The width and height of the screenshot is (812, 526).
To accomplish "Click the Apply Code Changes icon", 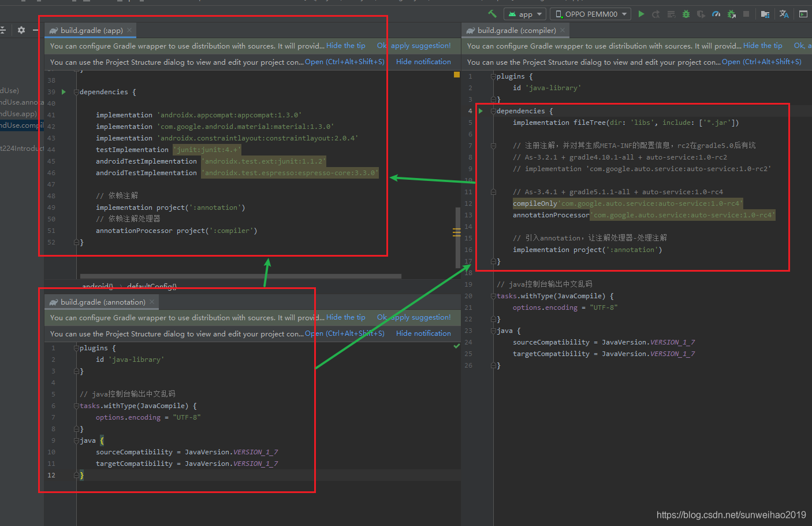I will pyautogui.click(x=671, y=14).
